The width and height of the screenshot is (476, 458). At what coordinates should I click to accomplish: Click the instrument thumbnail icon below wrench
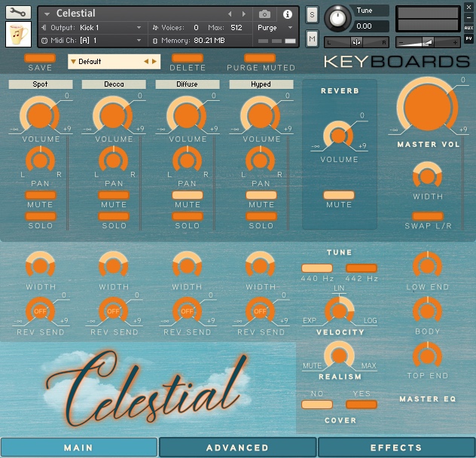click(x=18, y=35)
